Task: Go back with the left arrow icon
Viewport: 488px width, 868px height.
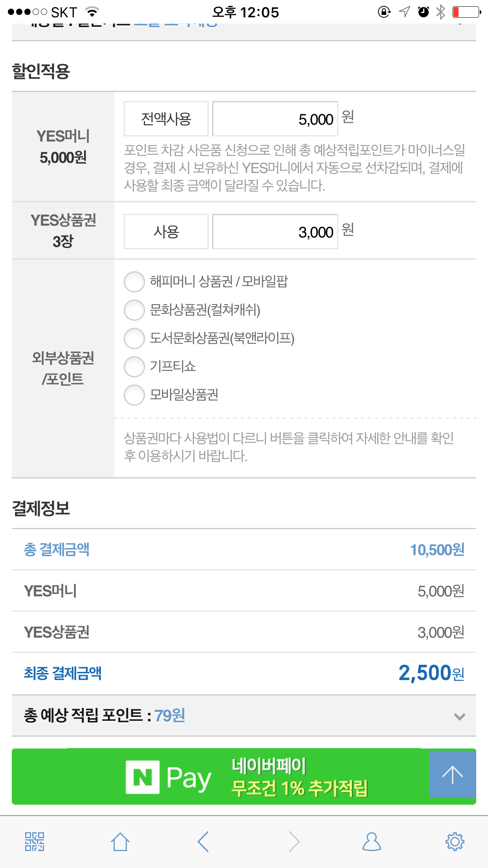Action: pyautogui.click(x=203, y=842)
